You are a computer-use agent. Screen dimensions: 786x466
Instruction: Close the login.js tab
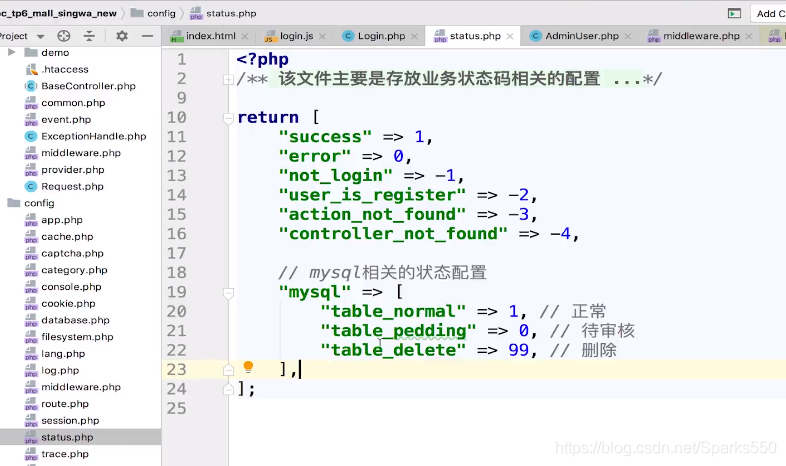tap(322, 36)
